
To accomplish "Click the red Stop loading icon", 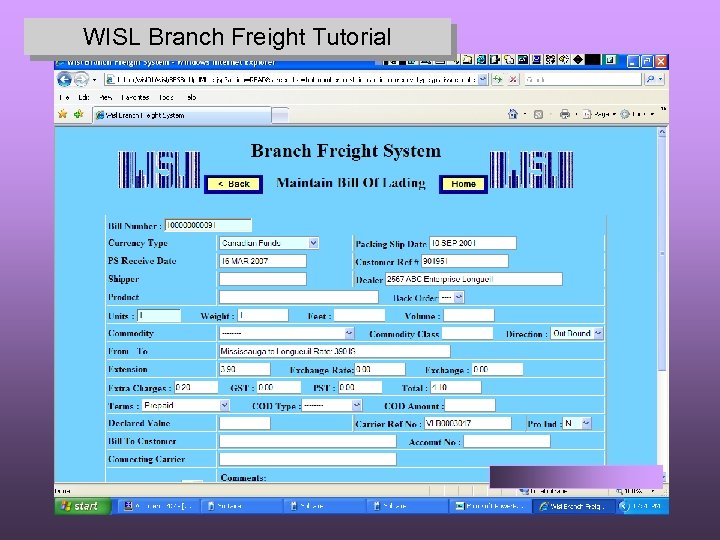I will click(513, 79).
